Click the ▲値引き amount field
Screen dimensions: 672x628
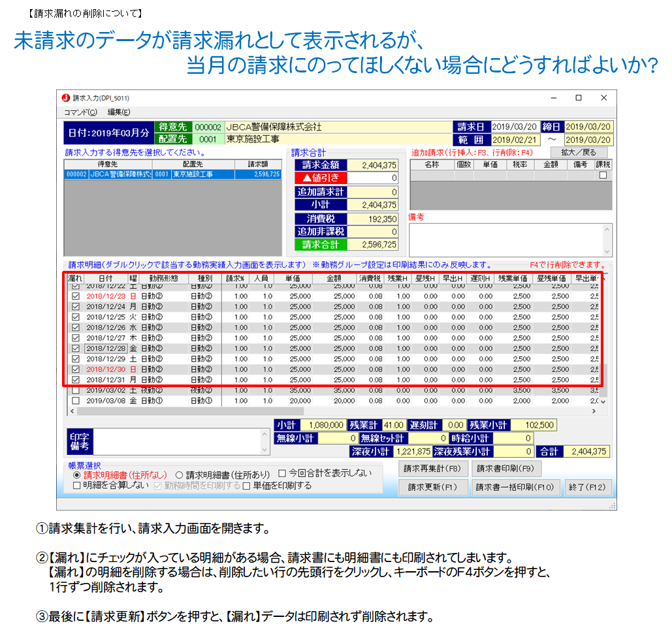372,178
